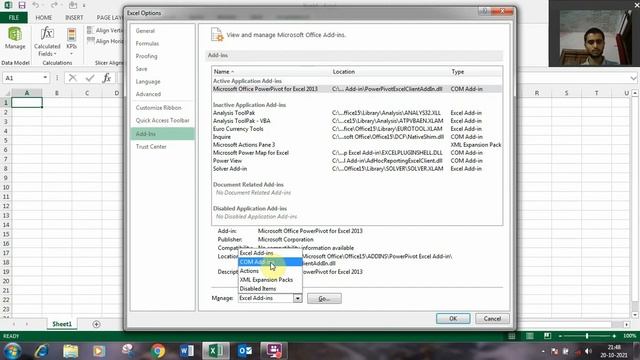640x360 pixels.
Task: Select Customize Ribbon in options sidebar
Action: (x=162, y=108)
